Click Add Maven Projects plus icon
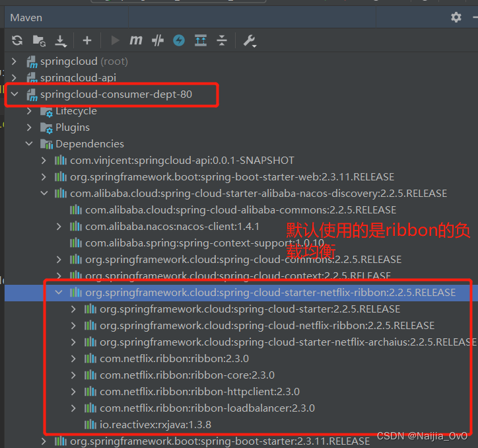Screen dimensions: 478x448 (87, 40)
